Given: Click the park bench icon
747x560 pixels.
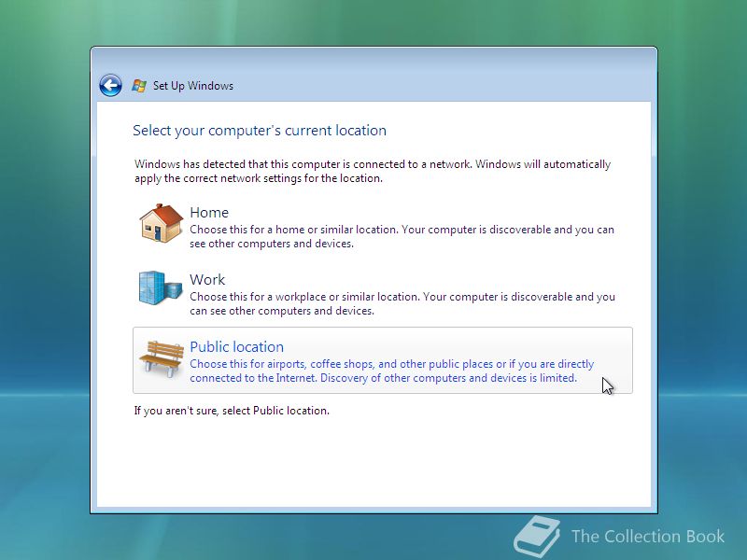Looking at the screenshot, I should [162, 358].
